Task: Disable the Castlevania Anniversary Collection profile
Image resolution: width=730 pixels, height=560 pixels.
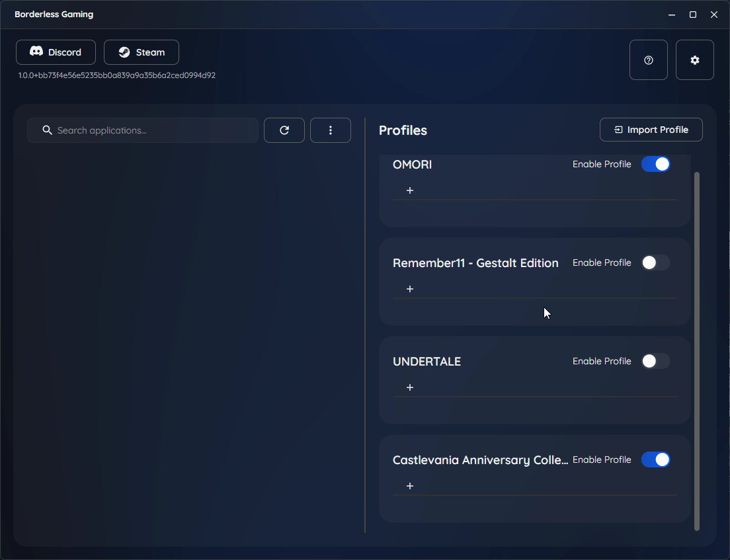Action: click(x=655, y=460)
